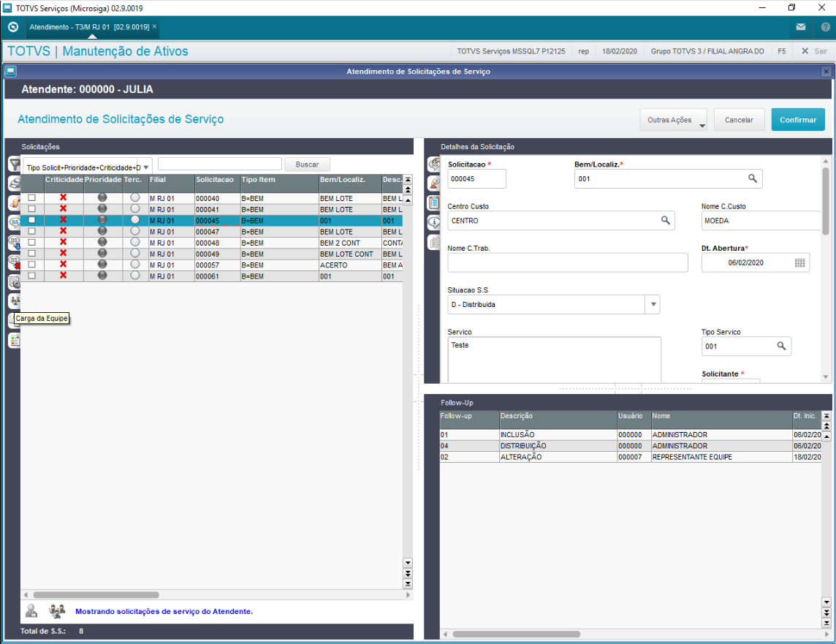Check the box for solicitation 000049

pos(31,254)
